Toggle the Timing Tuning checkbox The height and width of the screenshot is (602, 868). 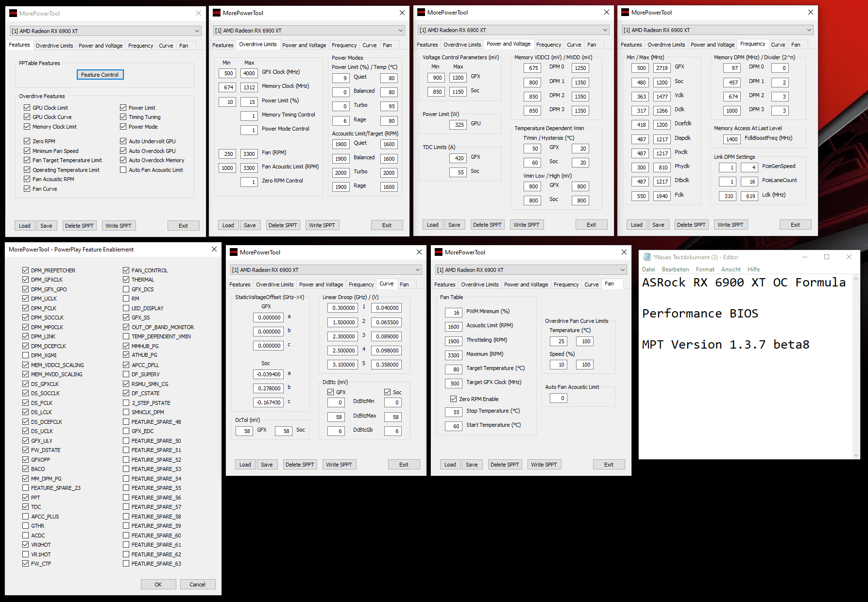click(x=123, y=117)
